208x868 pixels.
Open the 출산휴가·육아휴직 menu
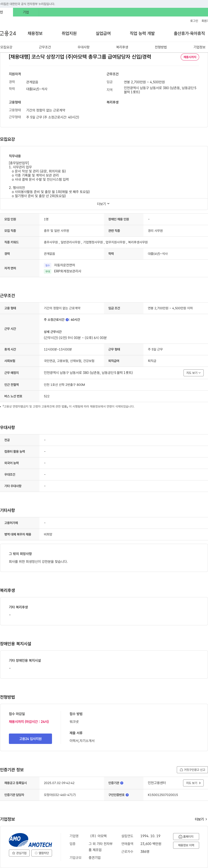click(x=189, y=33)
